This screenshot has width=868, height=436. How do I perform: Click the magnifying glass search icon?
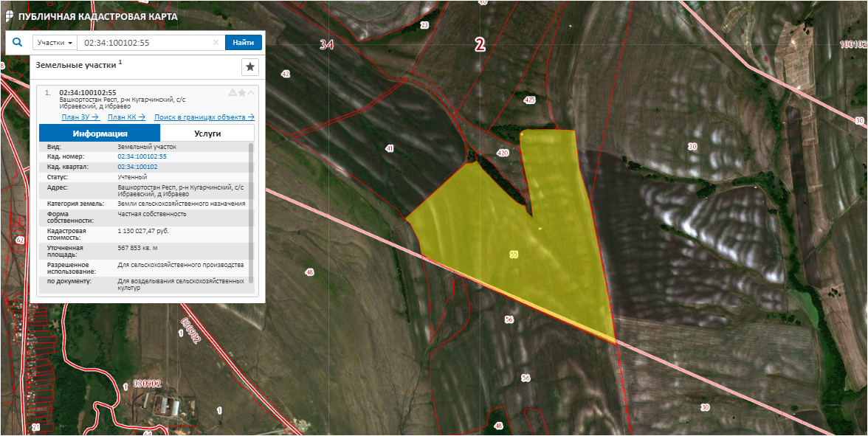(17, 43)
